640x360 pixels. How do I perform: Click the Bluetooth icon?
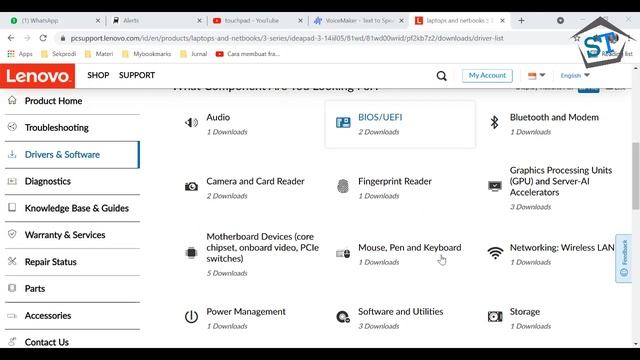[x=494, y=122]
